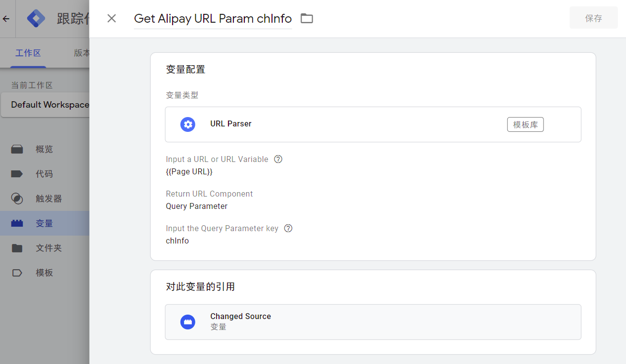Switch to the 版本 tab
The image size is (626, 364).
pyautogui.click(x=82, y=53)
